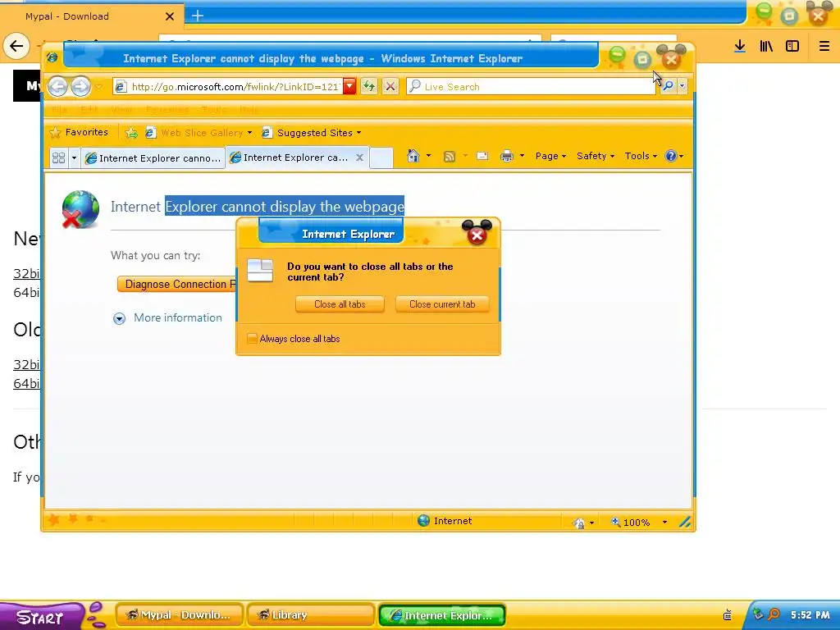Click Close all tabs in dialog
The height and width of the screenshot is (630, 840).
pos(340,304)
